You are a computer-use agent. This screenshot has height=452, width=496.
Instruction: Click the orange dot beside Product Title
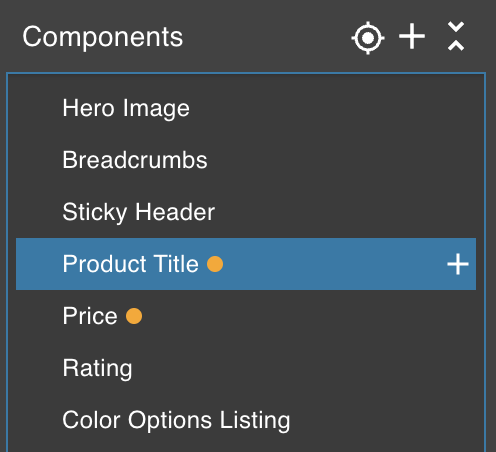point(215,264)
